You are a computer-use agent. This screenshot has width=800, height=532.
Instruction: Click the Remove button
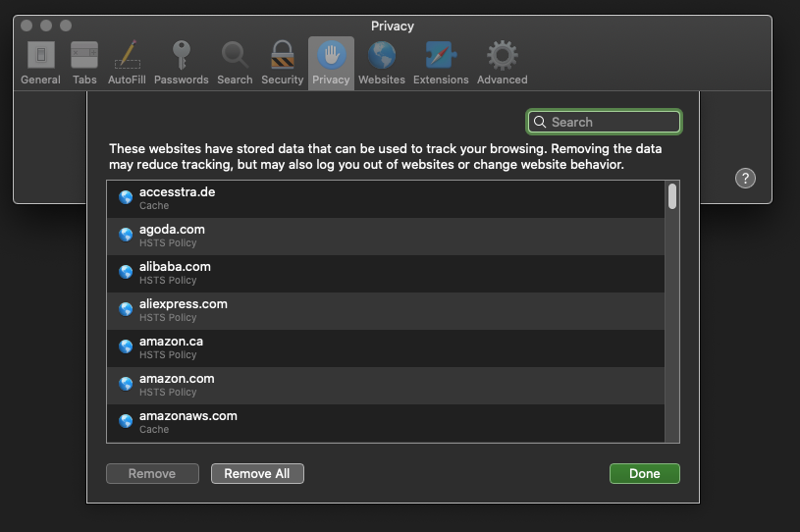tap(152, 473)
